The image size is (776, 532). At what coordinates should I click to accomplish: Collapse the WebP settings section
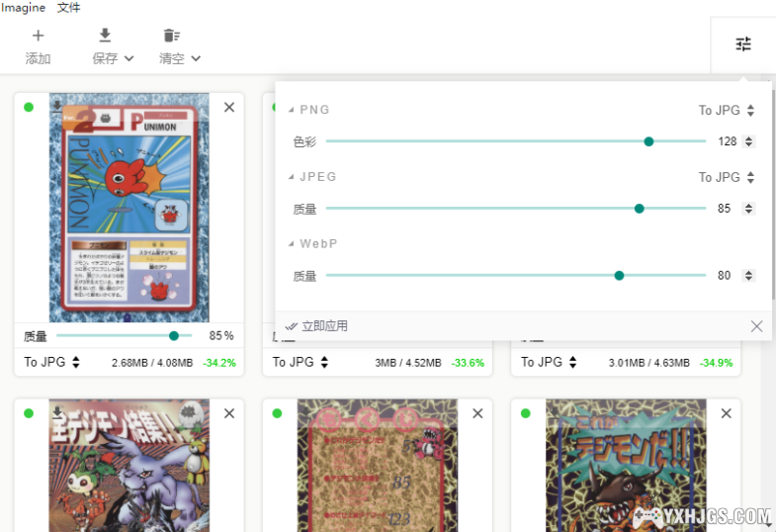point(292,244)
